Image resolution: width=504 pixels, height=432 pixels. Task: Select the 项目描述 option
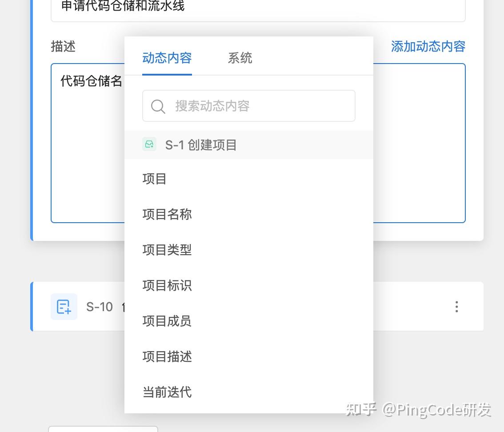click(x=167, y=356)
